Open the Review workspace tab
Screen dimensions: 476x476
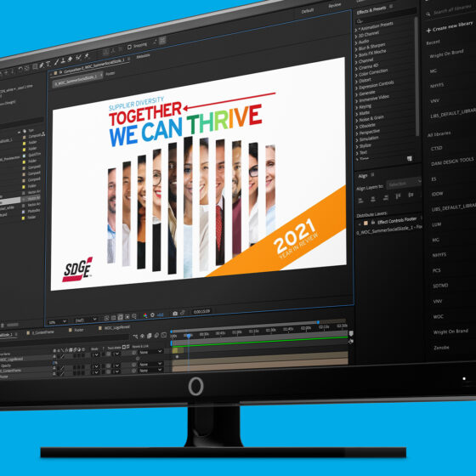pyautogui.click(x=334, y=6)
